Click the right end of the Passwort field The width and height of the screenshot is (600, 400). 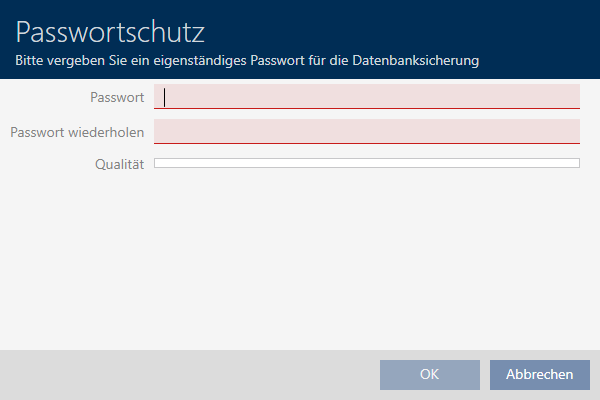tap(570, 96)
